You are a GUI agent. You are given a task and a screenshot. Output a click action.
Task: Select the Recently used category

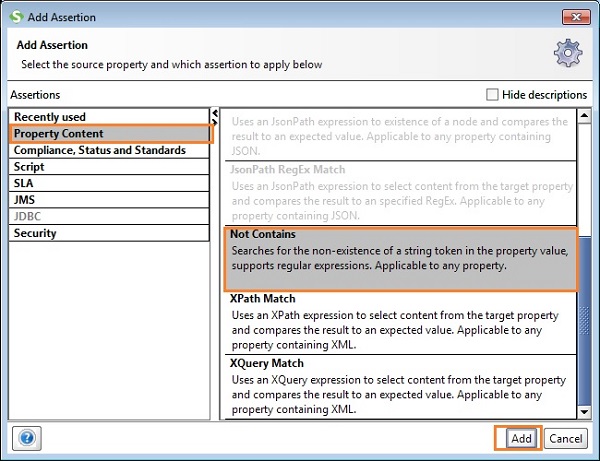tap(50, 117)
